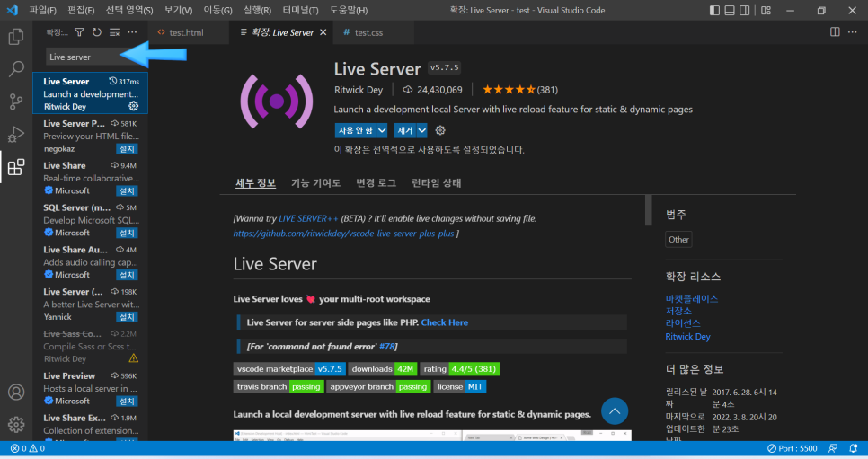
Task: Open the Explorer view in activity bar
Action: (16, 37)
